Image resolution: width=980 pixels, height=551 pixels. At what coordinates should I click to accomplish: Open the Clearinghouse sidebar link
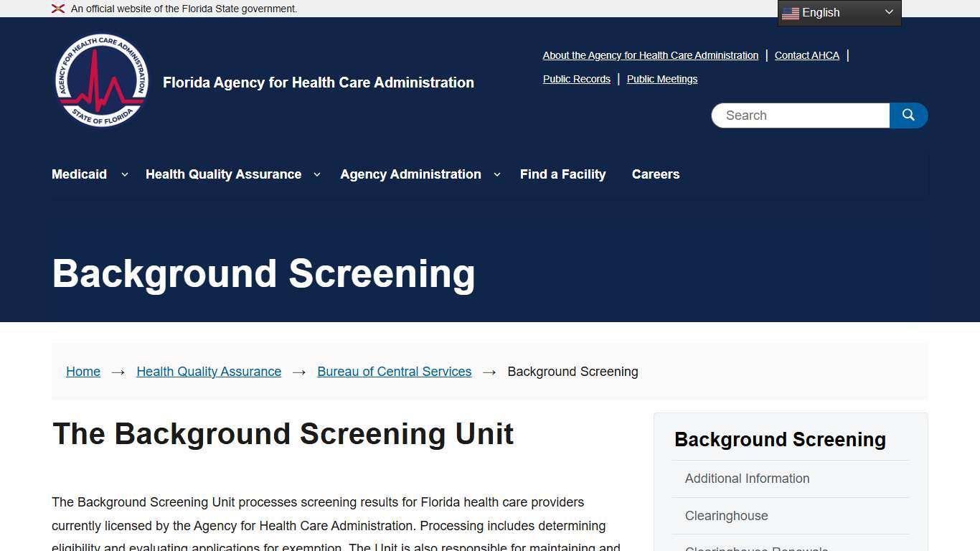coord(727,516)
